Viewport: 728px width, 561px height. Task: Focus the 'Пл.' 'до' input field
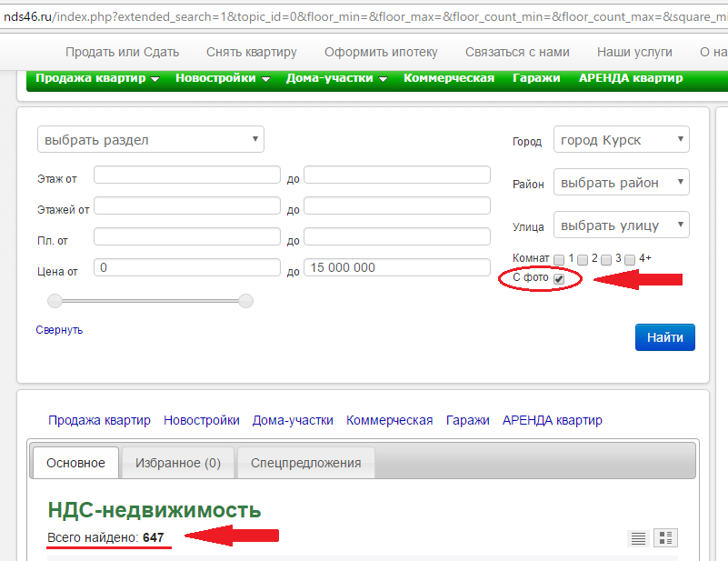click(397, 236)
